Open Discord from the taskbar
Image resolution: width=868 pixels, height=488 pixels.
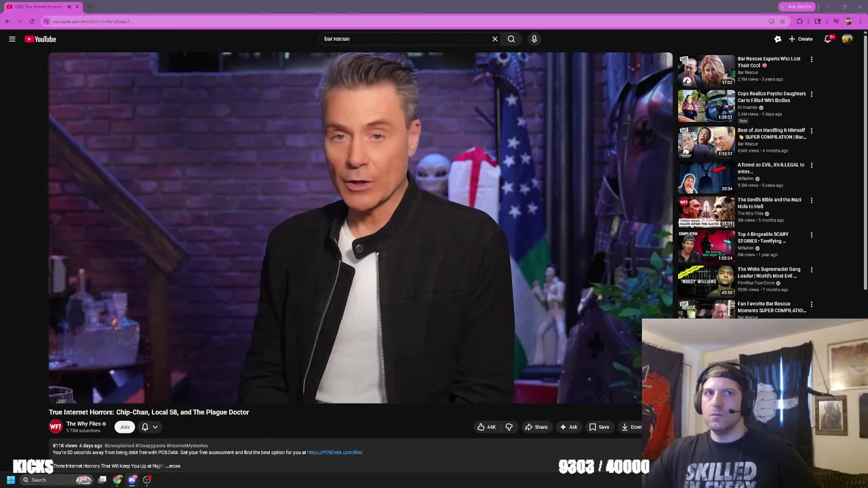(132, 480)
